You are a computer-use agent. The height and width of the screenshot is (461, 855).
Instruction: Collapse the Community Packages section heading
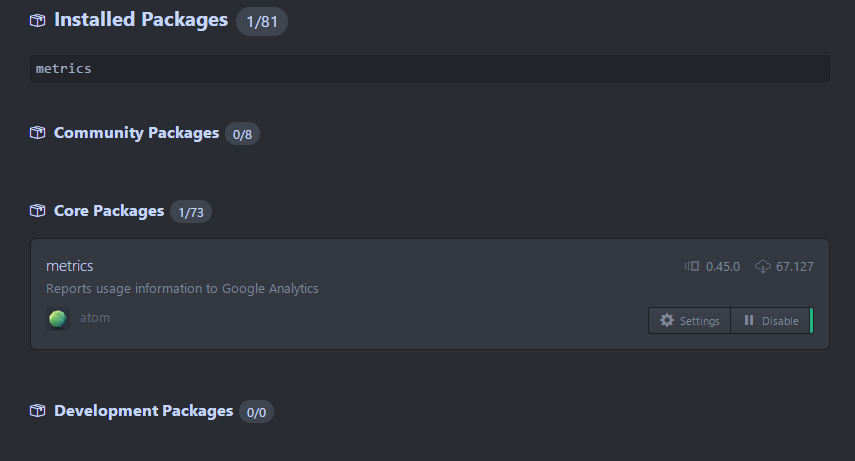pyautogui.click(x=136, y=133)
